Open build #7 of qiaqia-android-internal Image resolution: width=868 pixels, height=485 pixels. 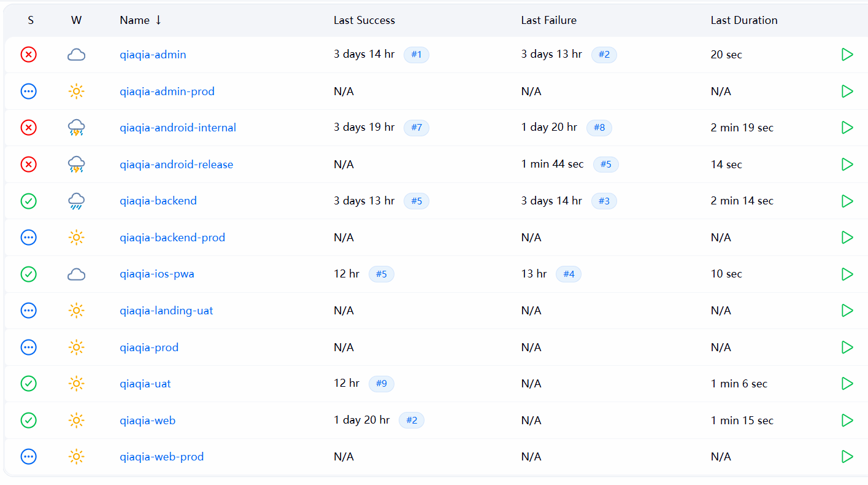[x=417, y=128]
